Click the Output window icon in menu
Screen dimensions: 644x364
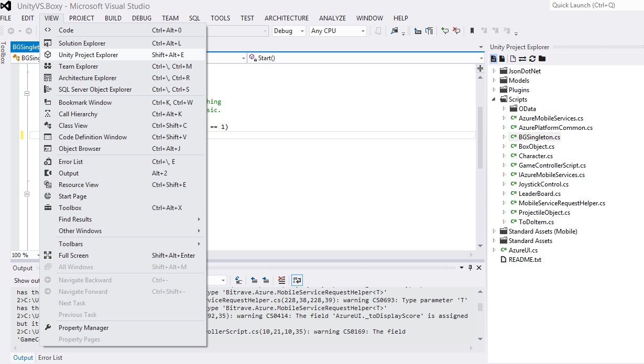click(x=48, y=173)
